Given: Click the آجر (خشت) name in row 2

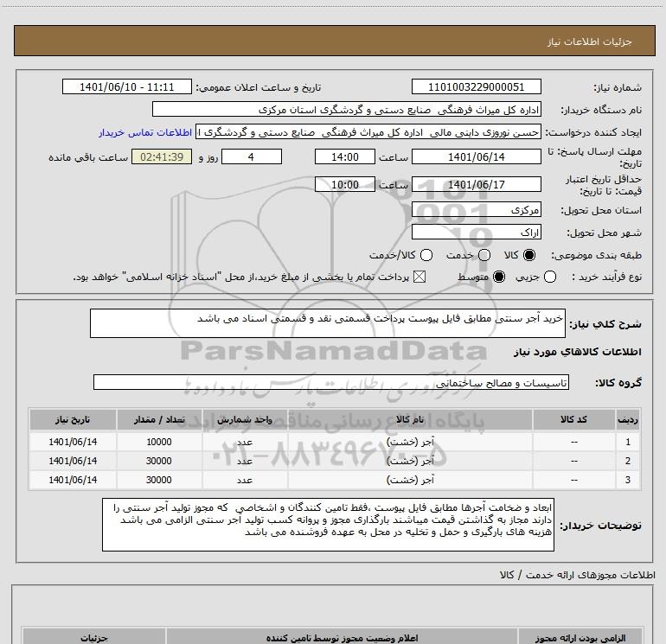Looking at the screenshot, I should [x=410, y=461].
